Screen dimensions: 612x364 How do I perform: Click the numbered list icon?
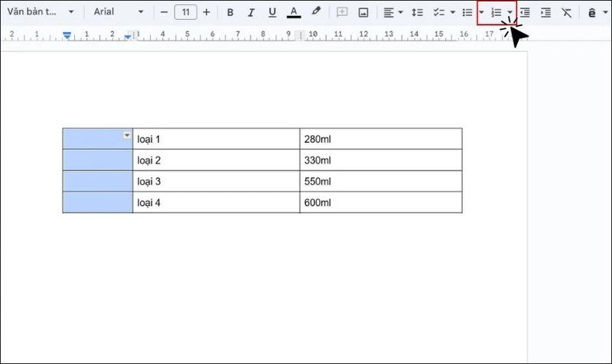coord(496,13)
